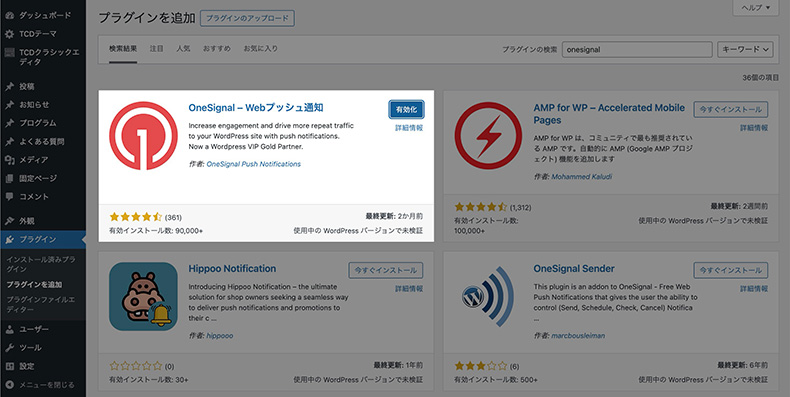
Task: Click the pin icon beside プログラム
Action: point(9,123)
